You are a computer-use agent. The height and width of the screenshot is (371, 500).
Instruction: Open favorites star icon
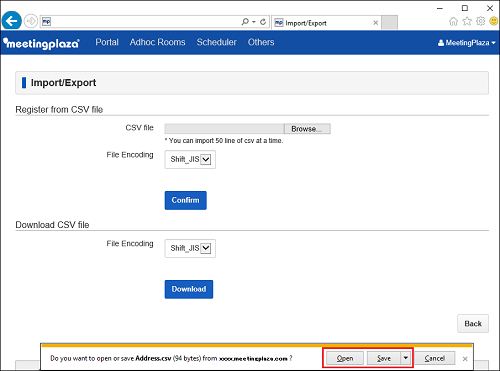(x=467, y=21)
